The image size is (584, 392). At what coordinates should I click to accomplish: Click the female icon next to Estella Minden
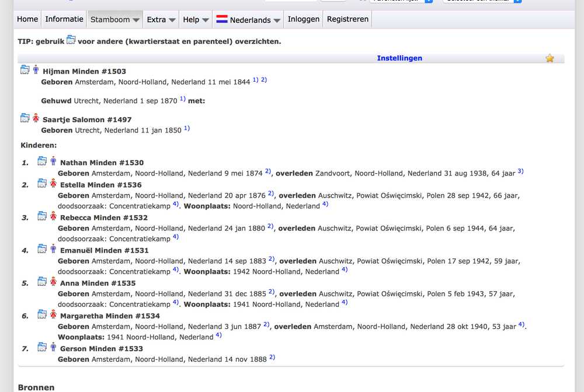pos(53,183)
